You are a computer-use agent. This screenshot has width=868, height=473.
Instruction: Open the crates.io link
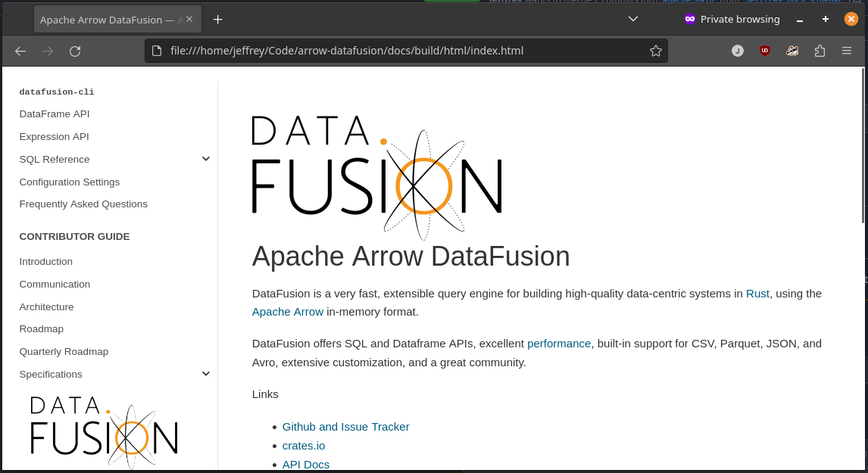[304, 446]
